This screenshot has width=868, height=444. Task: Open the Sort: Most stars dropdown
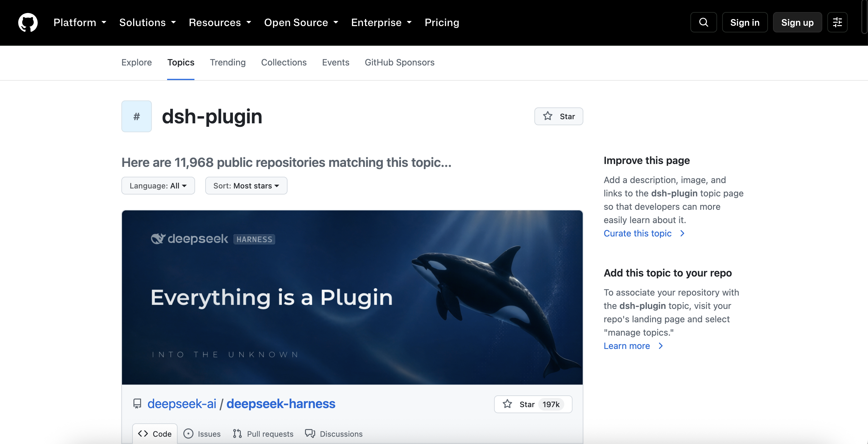coord(246,186)
